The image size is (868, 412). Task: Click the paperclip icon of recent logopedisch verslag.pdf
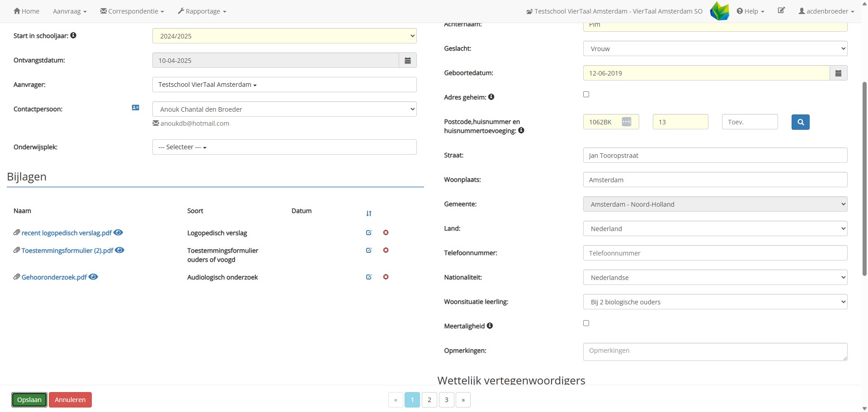[x=17, y=232]
